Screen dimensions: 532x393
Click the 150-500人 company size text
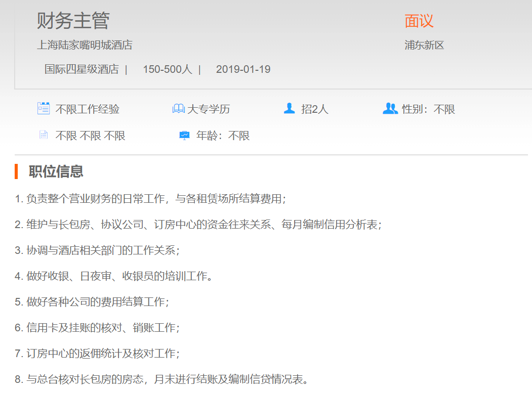167,69
